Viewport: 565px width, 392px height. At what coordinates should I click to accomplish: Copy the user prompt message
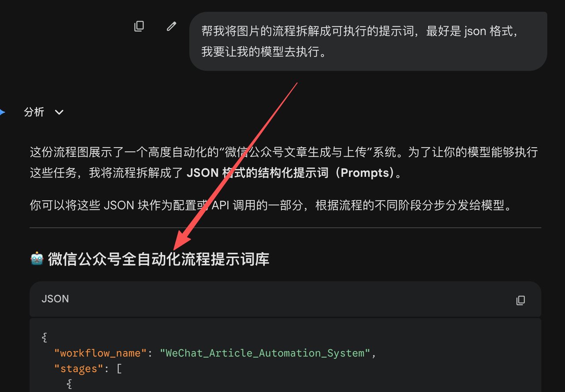point(139,26)
